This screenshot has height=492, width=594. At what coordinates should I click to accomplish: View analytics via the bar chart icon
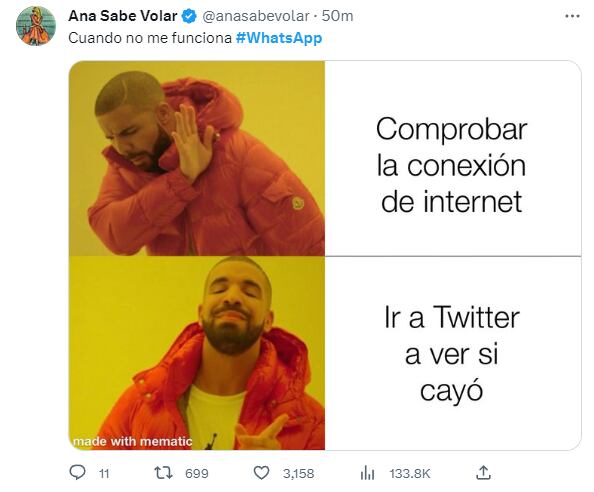[x=367, y=473]
